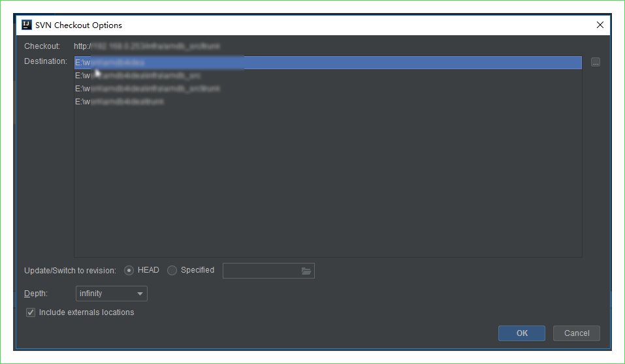Select the first highlighted destination path
The width and height of the screenshot is (625, 364).
[328, 63]
